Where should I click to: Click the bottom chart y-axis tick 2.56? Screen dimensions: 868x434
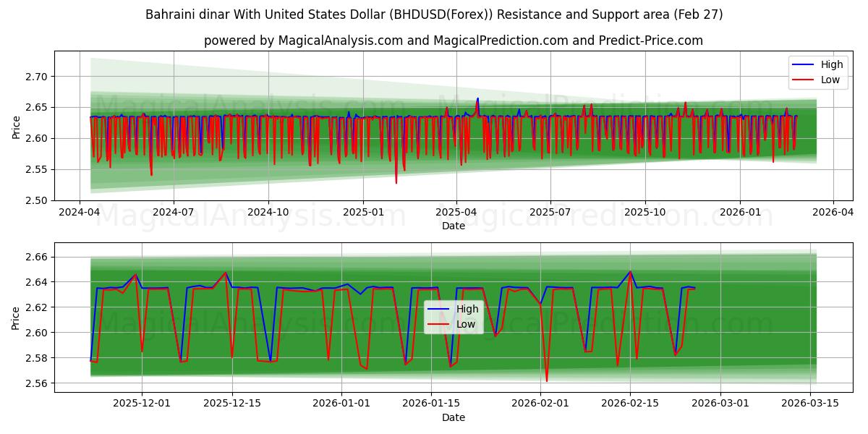[x=37, y=383]
